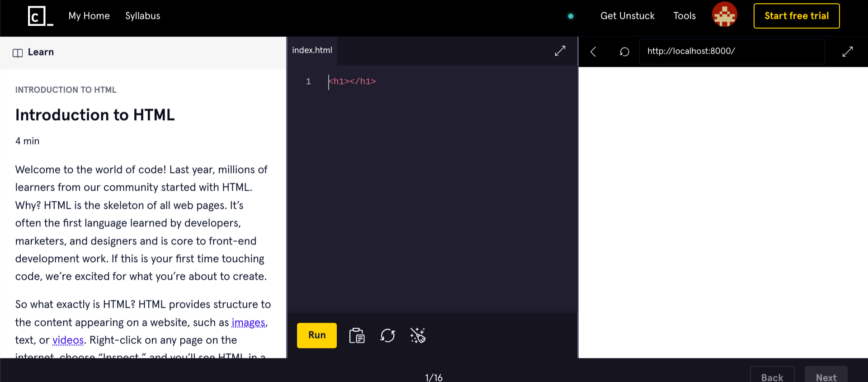Follow the images link
868x382 pixels.
248,322
